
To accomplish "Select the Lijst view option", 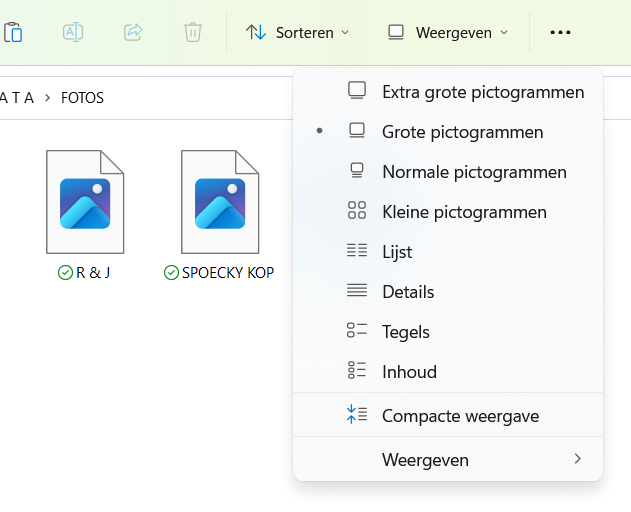I will (x=397, y=252).
